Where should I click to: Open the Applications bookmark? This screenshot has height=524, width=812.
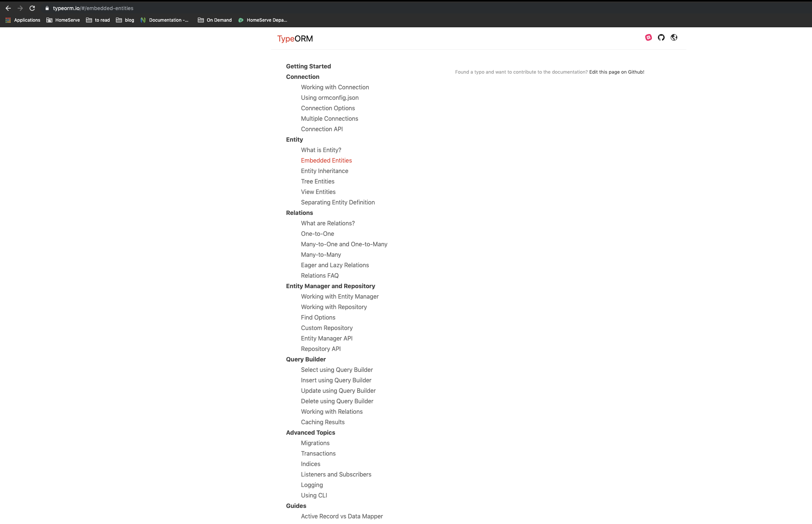coord(23,20)
